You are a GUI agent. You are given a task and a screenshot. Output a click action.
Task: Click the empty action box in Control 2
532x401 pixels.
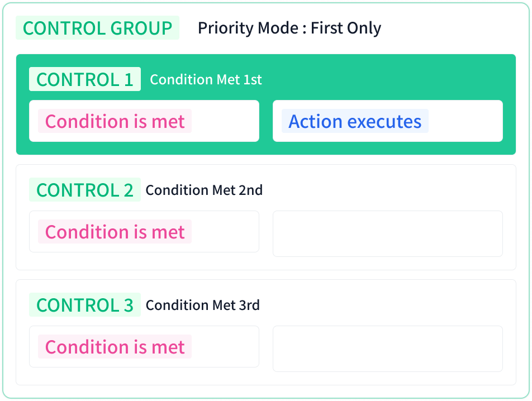388,233
